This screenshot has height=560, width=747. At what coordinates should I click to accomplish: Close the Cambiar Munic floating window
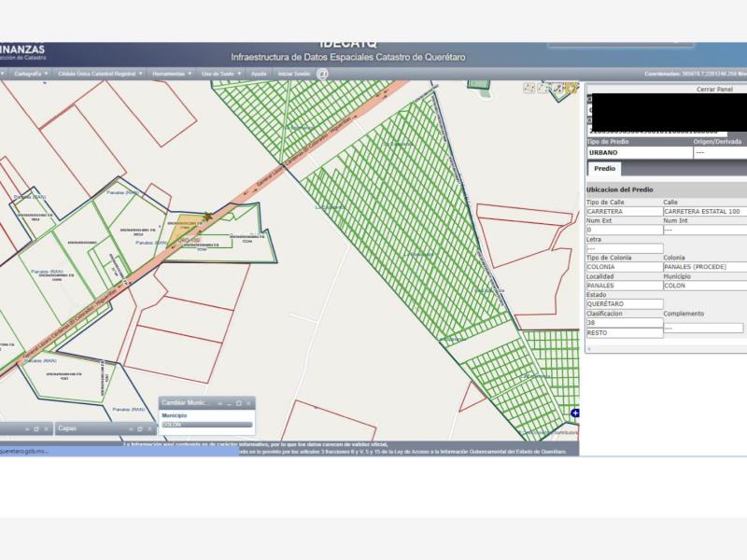click(x=248, y=403)
